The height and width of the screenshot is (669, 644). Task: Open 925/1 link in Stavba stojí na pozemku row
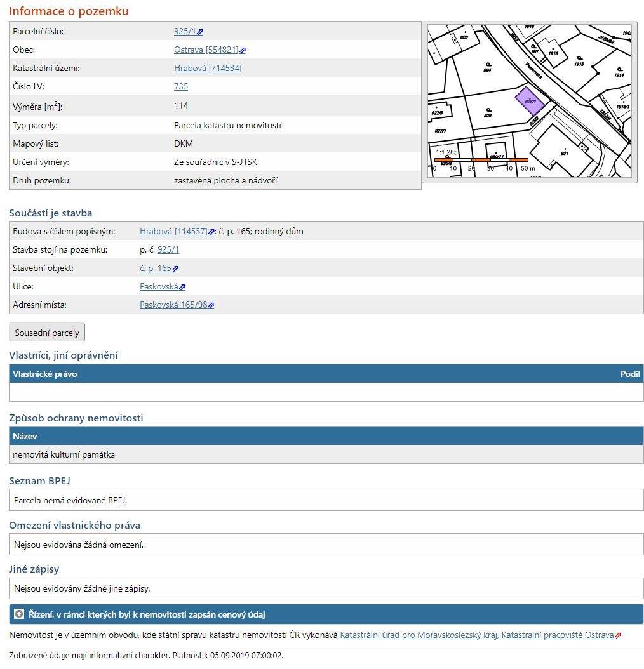(168, 249)
